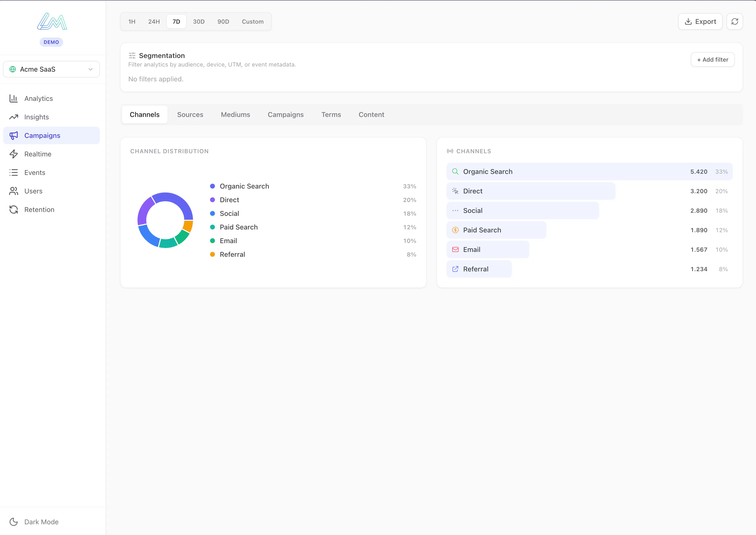Click the 5.420 visitor count
Image resolution: width=756 pixels, height=535 pixels.
[699, 172]
